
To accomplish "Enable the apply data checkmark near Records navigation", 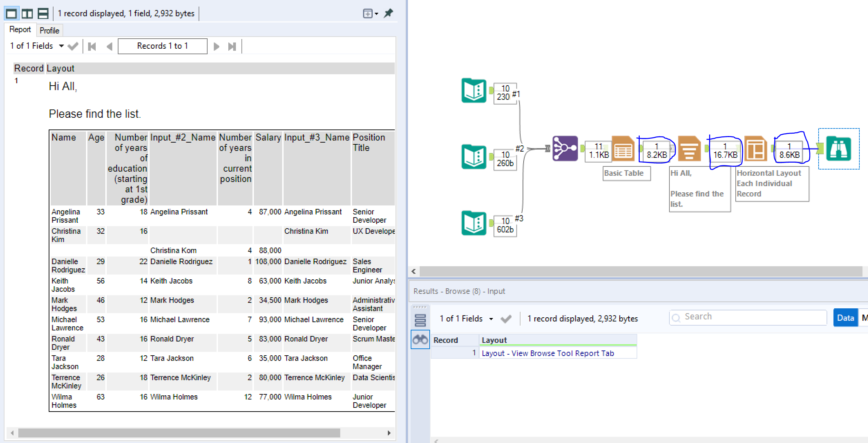I will pos(73,45).
